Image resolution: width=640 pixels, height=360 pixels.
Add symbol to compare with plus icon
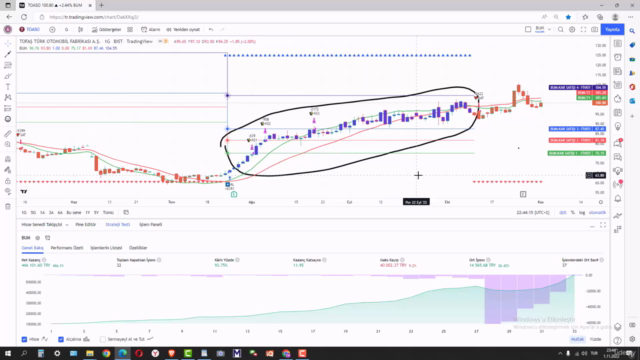pyautogui.click(x=52, y=29)
